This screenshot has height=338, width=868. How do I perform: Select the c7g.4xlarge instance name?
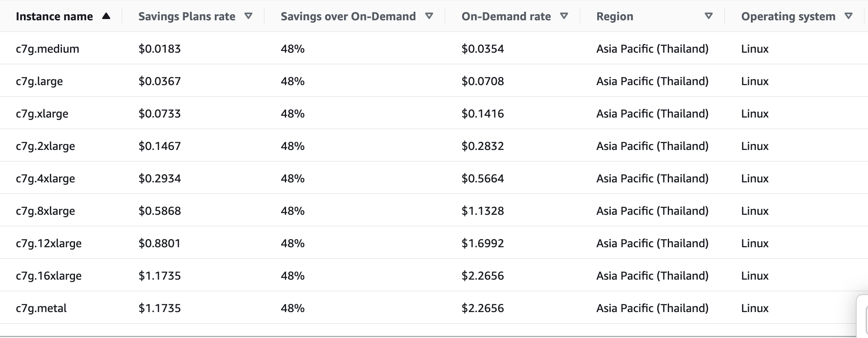(45, 179)
